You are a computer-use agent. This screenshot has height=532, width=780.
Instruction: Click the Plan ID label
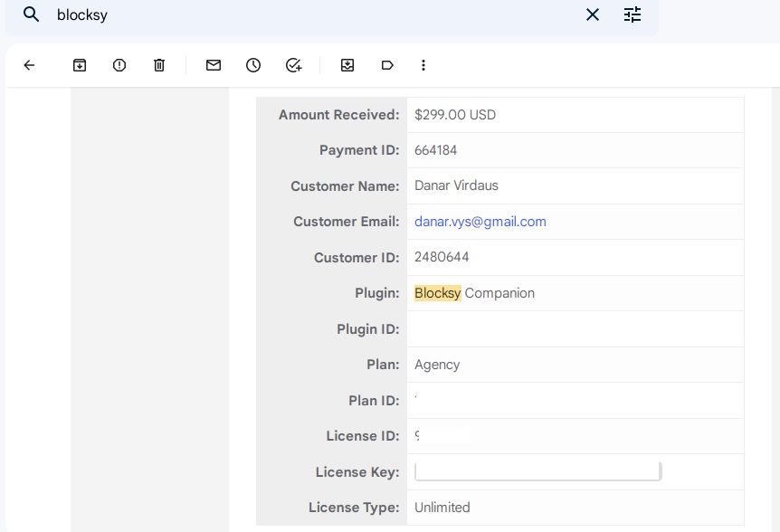point(374,401)
